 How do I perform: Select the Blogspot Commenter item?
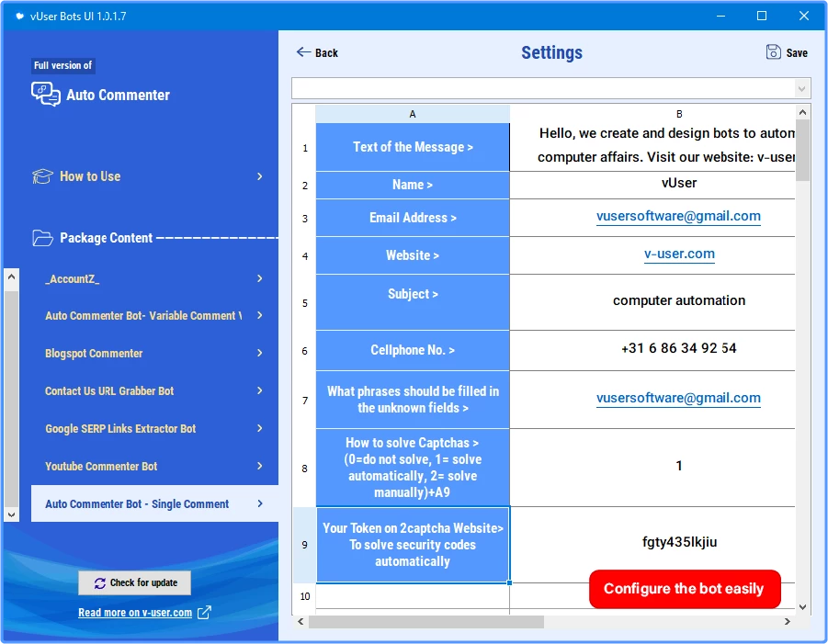(x=154, y=353)
